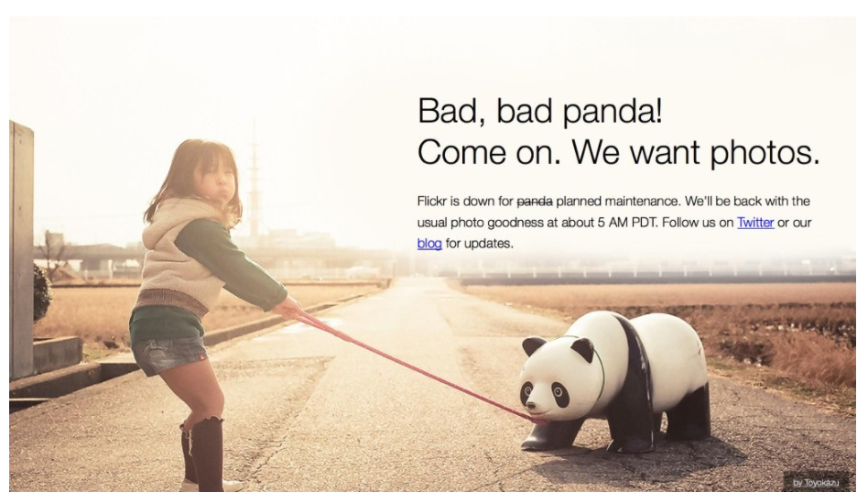
Task: Click the girl's black knee sock
Action: tap(207, 451)
